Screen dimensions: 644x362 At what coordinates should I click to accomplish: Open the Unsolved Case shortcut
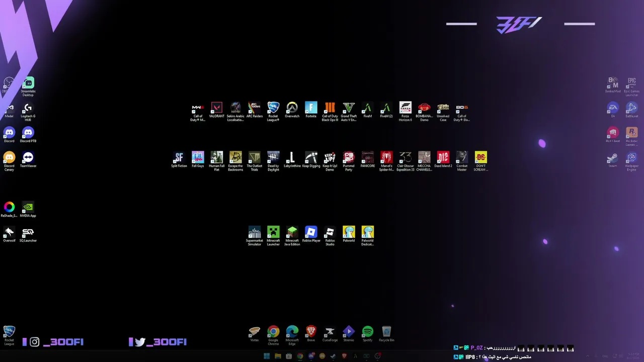click(443, 112)
